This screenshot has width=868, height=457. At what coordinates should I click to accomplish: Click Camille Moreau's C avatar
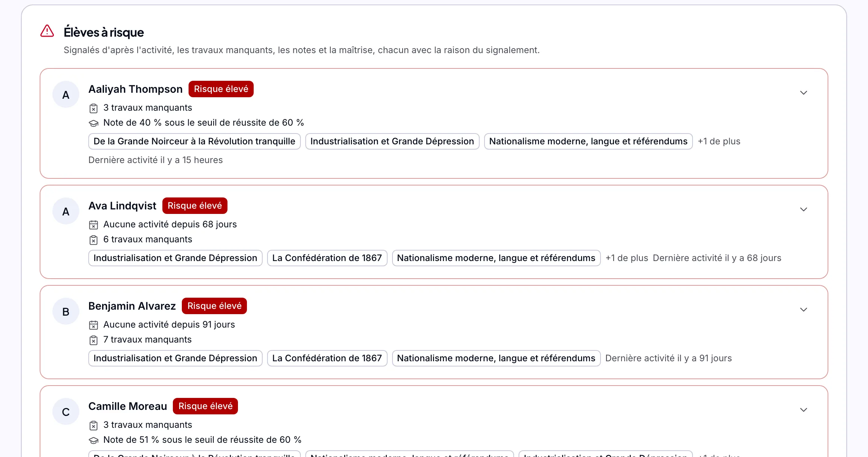click(66, 412)
